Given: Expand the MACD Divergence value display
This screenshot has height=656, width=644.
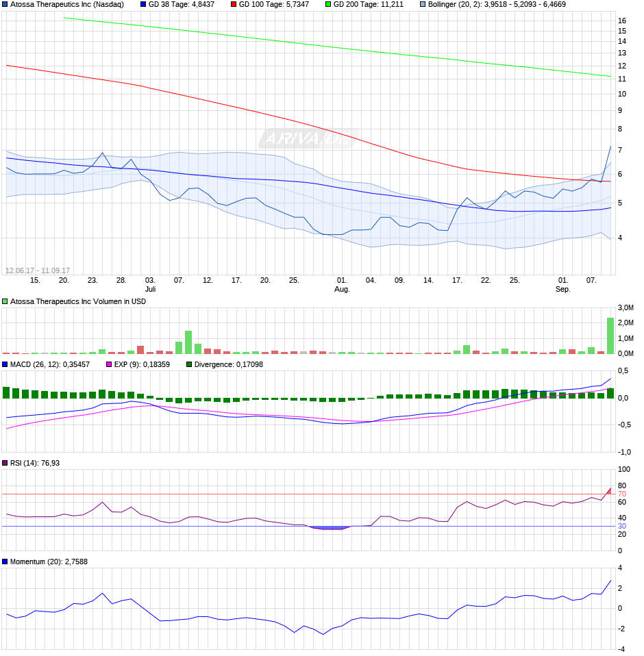Looking at the screenshot, I should tap(230, 364).
